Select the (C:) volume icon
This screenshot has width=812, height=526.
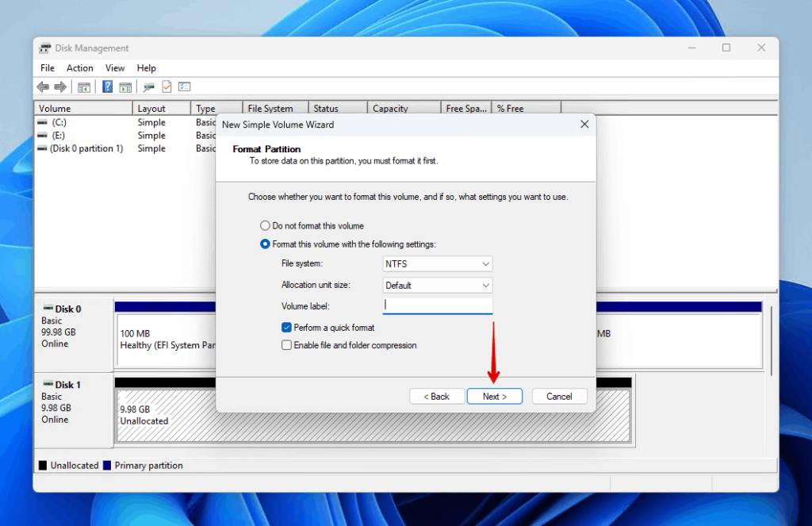pos(44,121)
